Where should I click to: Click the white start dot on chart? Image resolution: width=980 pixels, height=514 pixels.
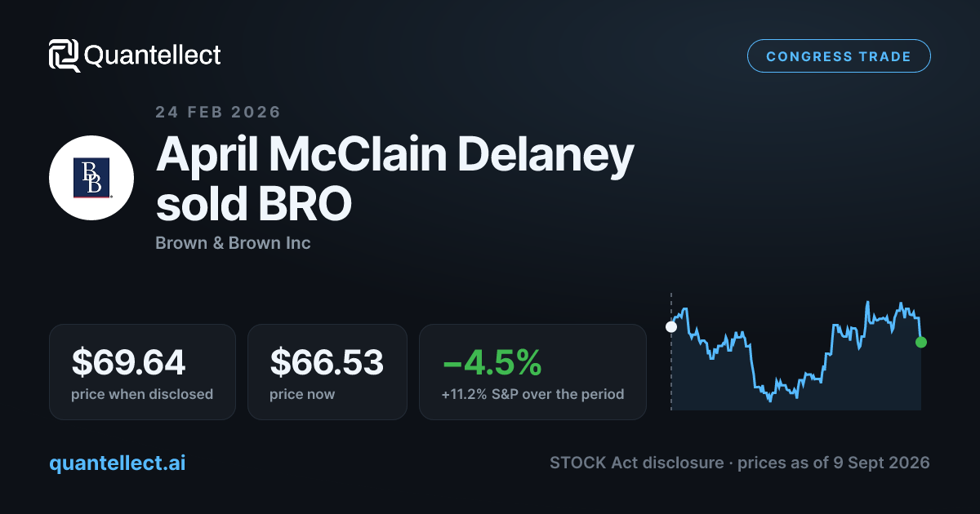pos(671,326)
